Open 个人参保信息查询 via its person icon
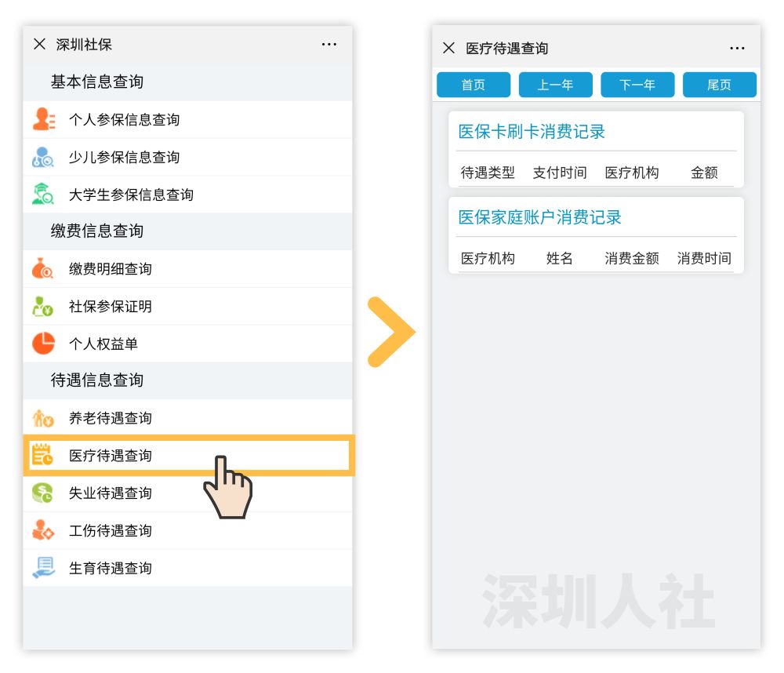Image resolution: width=784 pixels, height=673 pixels. click(45, 119)
